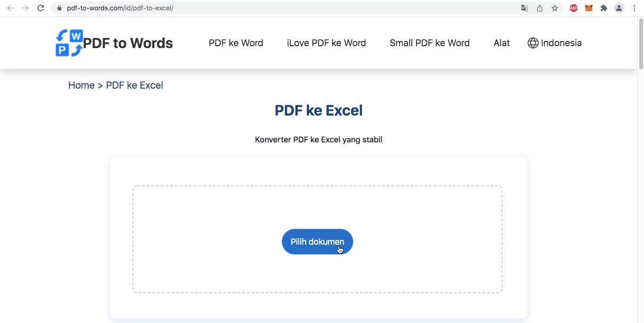Screen dimensions: 644x323
Task: Click the Home breadcrumb link
Action: 81,85
